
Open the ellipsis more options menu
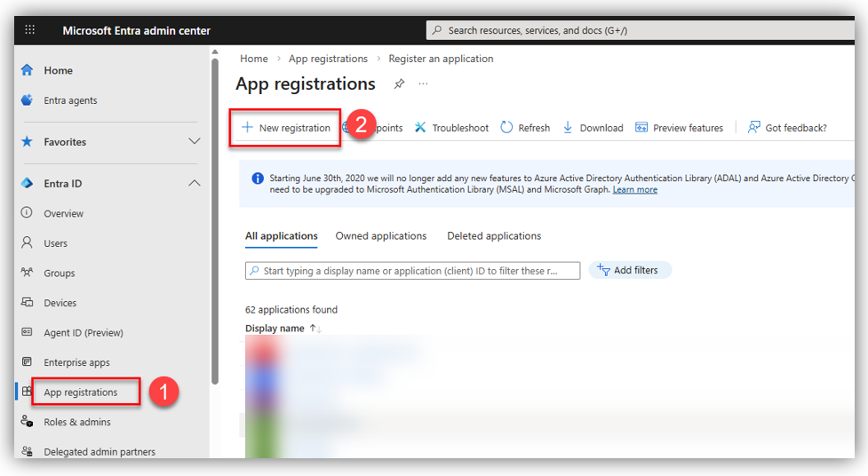point(423,84)
